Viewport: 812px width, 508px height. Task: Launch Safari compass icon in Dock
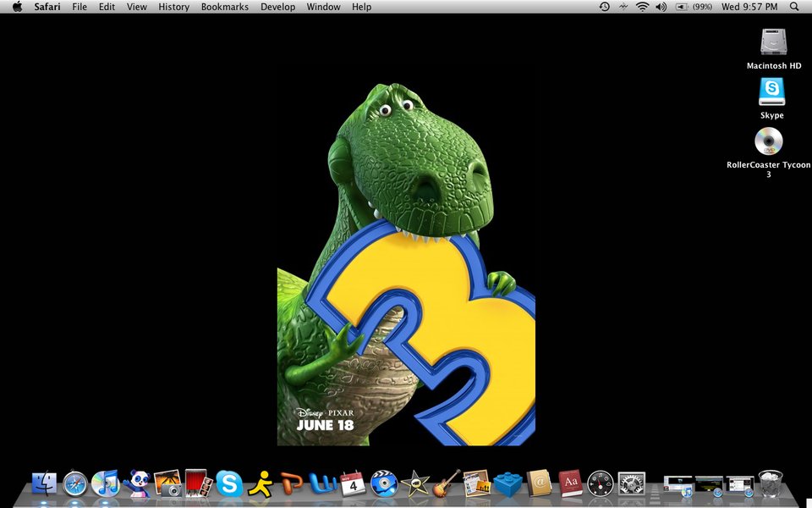(75, 483)
